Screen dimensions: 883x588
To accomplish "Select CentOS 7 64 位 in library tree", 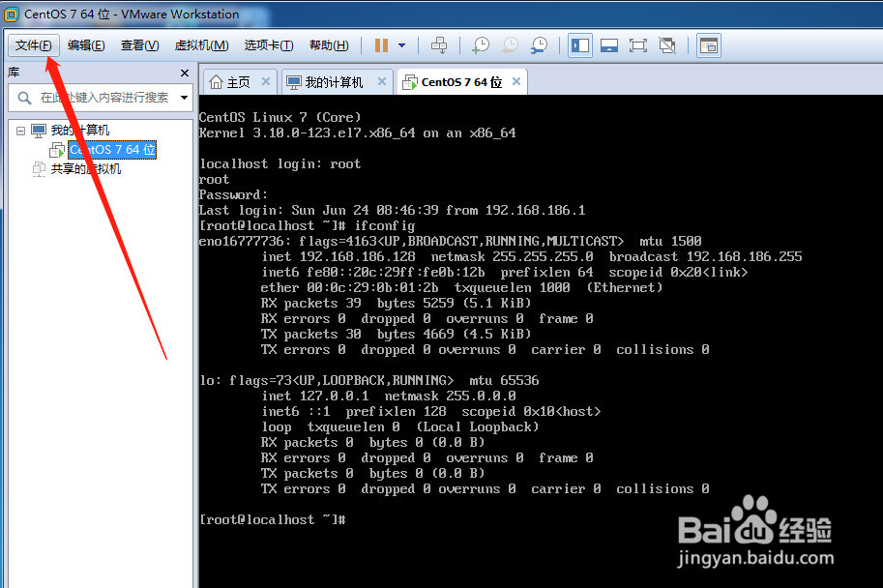I will pos(112,150).
